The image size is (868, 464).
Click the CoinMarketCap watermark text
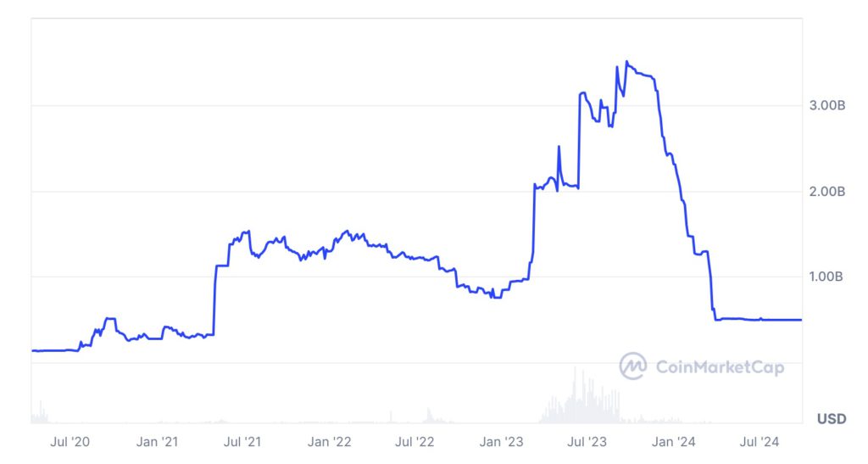720,367
